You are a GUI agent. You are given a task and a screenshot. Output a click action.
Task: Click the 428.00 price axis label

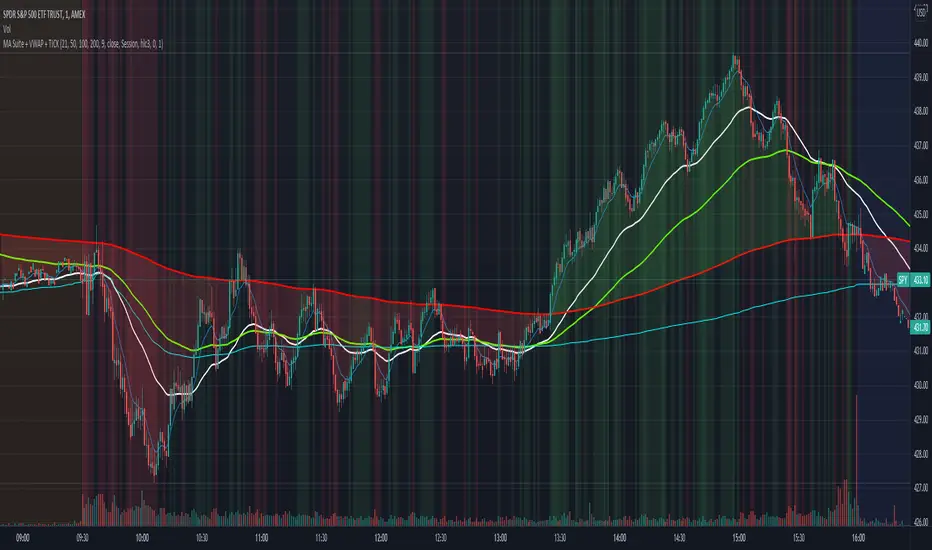pyautogui.click(x=921, y=454)
